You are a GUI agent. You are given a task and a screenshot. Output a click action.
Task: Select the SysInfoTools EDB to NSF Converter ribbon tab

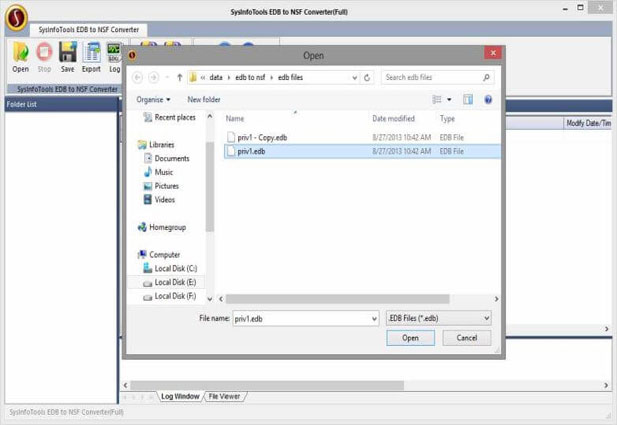click(x=89, y=30)
